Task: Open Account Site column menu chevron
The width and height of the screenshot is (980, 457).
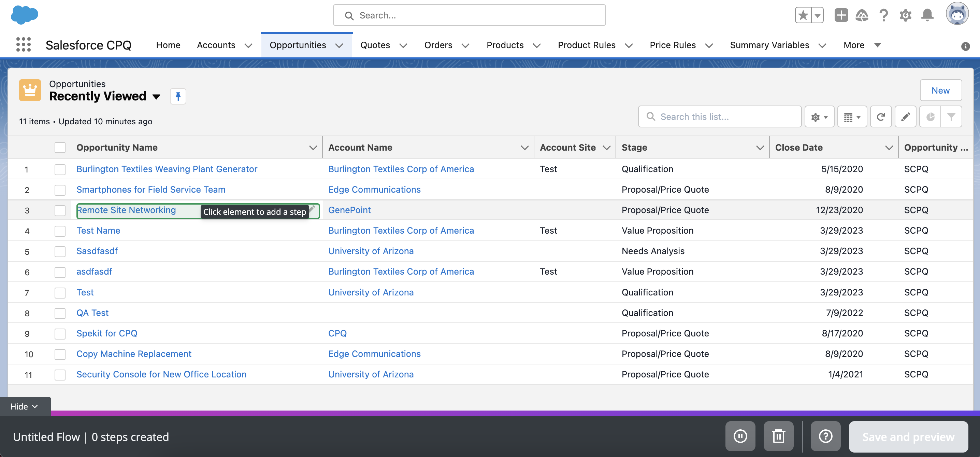Action: (606, 148)
